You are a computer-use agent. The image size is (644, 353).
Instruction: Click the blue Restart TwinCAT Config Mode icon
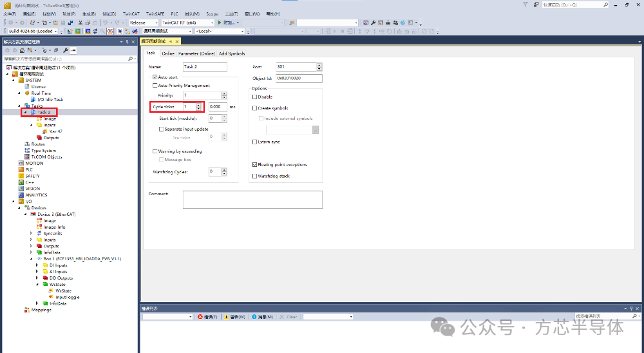tap(88, 31)
